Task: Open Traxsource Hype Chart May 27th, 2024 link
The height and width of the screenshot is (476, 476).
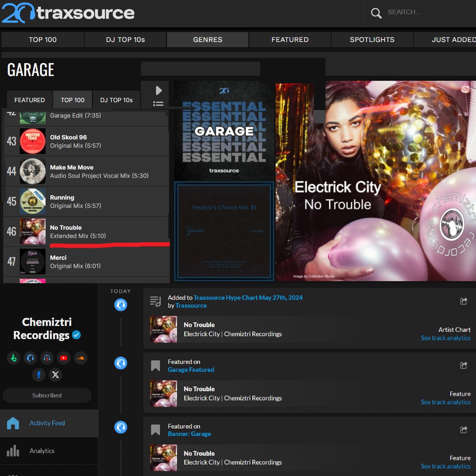Action: pos(248,297)
